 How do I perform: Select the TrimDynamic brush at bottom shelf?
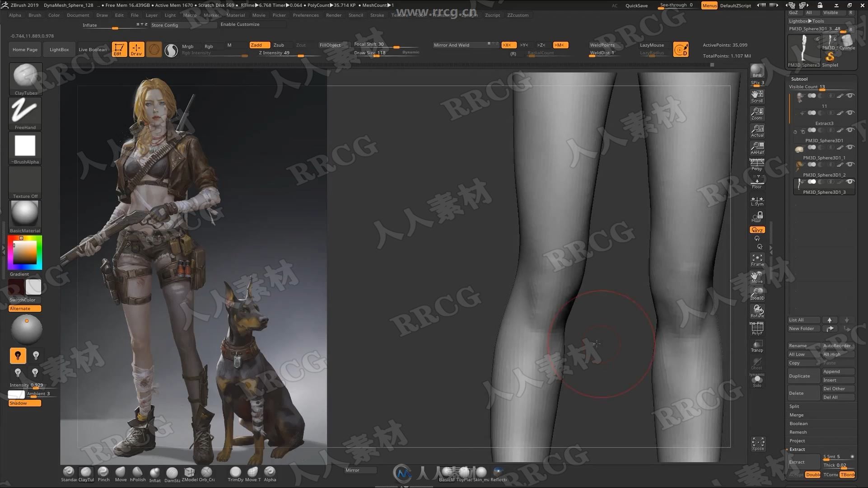(x=235, y=474)
